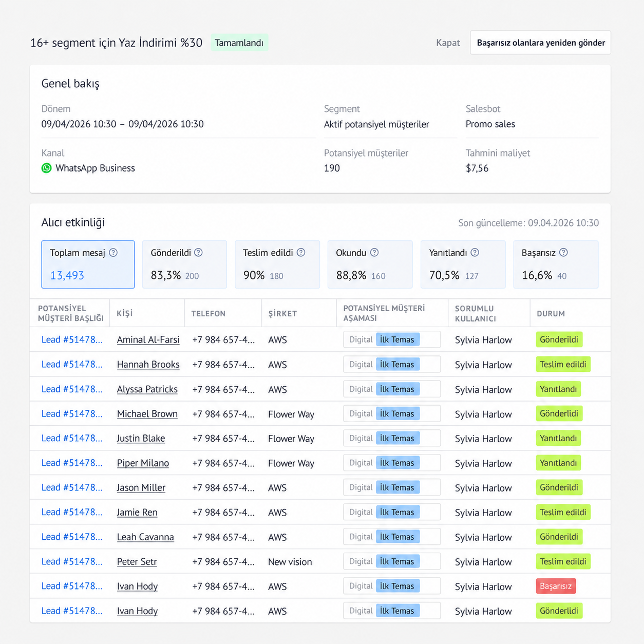644x644 pixels.
Task: Click the help icon next to Gönderildi stat
Action: [198, 253]
